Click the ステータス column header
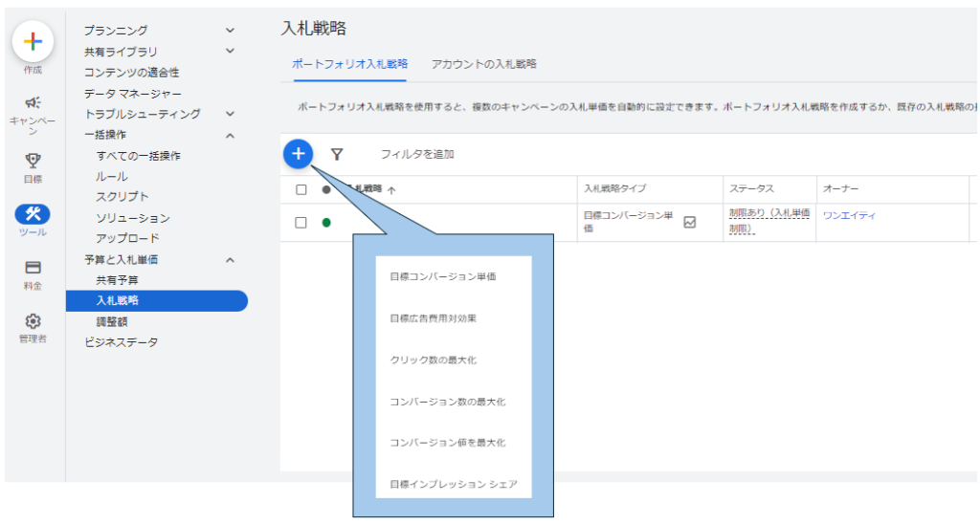 click(x=751, y=188)
